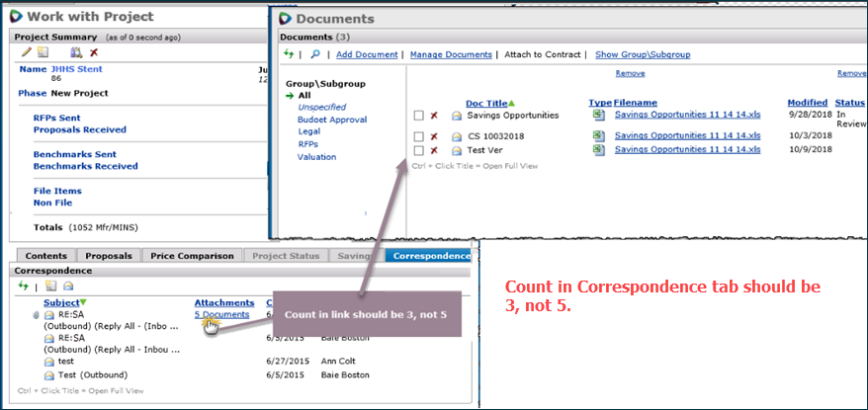Screen dimensions: 868x410
Task: Click the binoculars find icon in Project Summary
Action: tap(76, 52)
